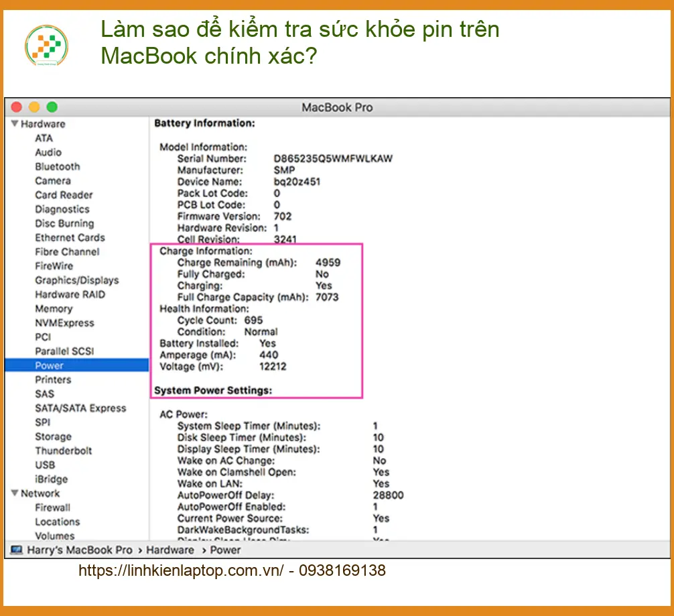
Task: Click the System Power Settings heading
Action: 213,390
